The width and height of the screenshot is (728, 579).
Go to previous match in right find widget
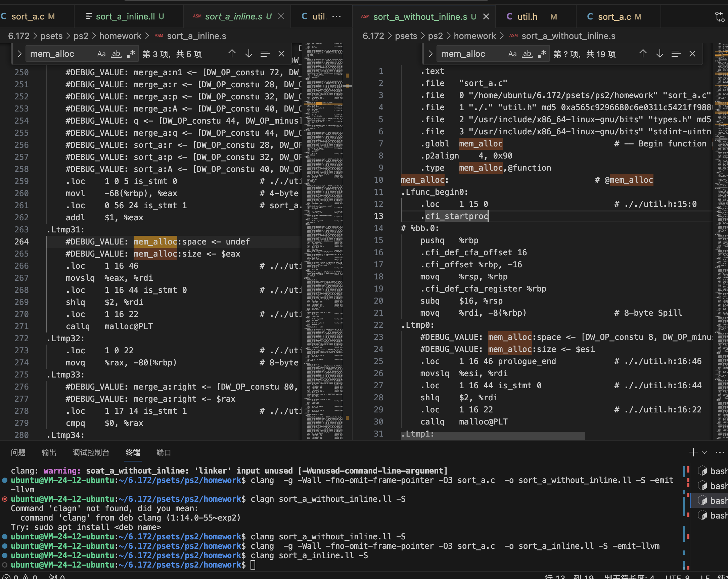point(643,54)
